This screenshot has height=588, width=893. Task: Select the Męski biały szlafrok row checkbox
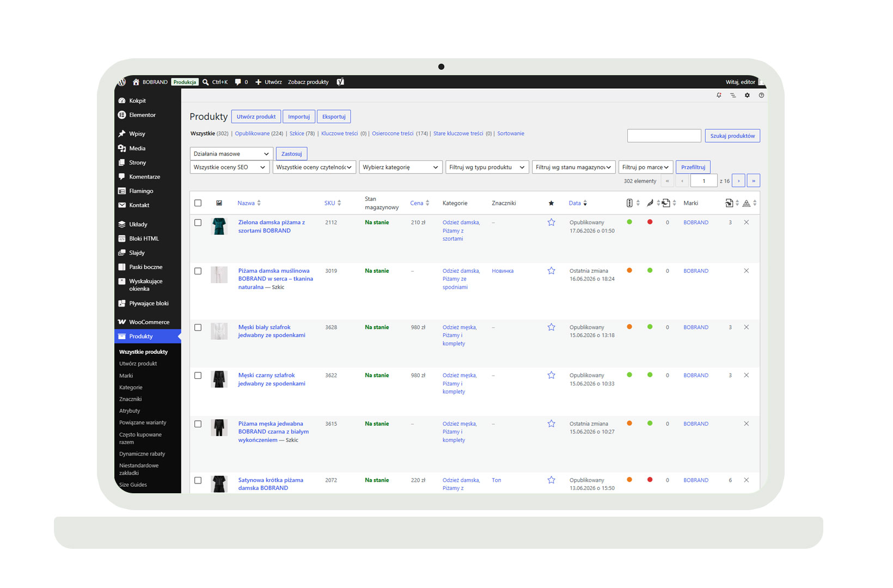tap(198, 328)
